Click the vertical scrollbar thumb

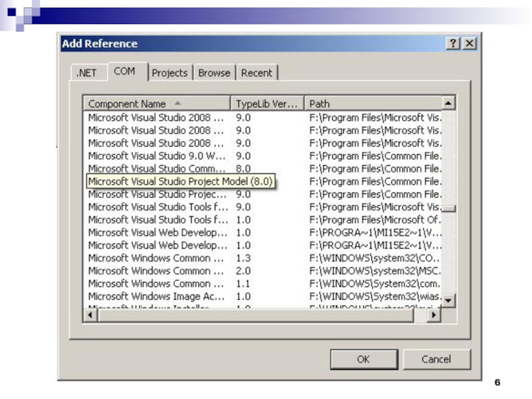point(448,208)
